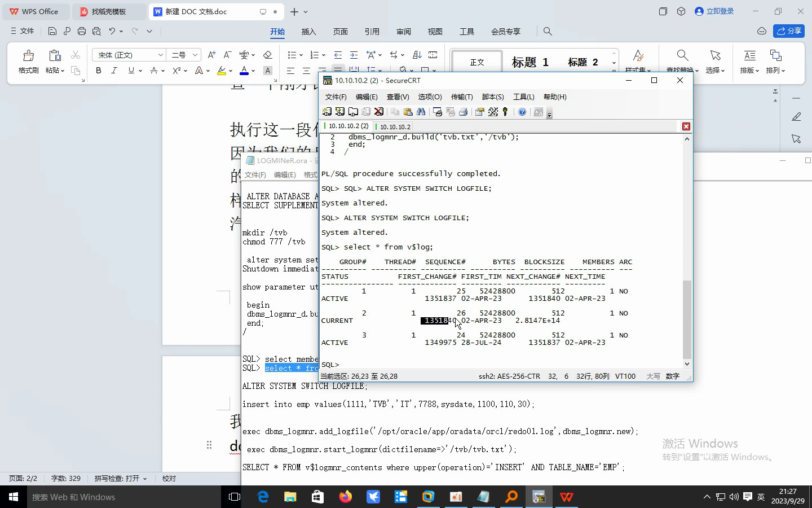Click the 分享 button in WPS titlebar
Viewport: 812px width, 508px height.
[x=789, y=31]
